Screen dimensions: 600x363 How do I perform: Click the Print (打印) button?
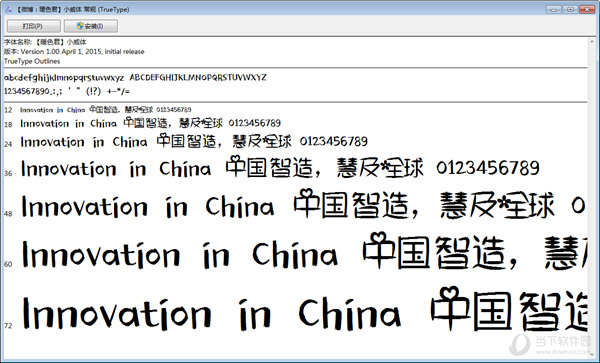click(x=34, y=26)
